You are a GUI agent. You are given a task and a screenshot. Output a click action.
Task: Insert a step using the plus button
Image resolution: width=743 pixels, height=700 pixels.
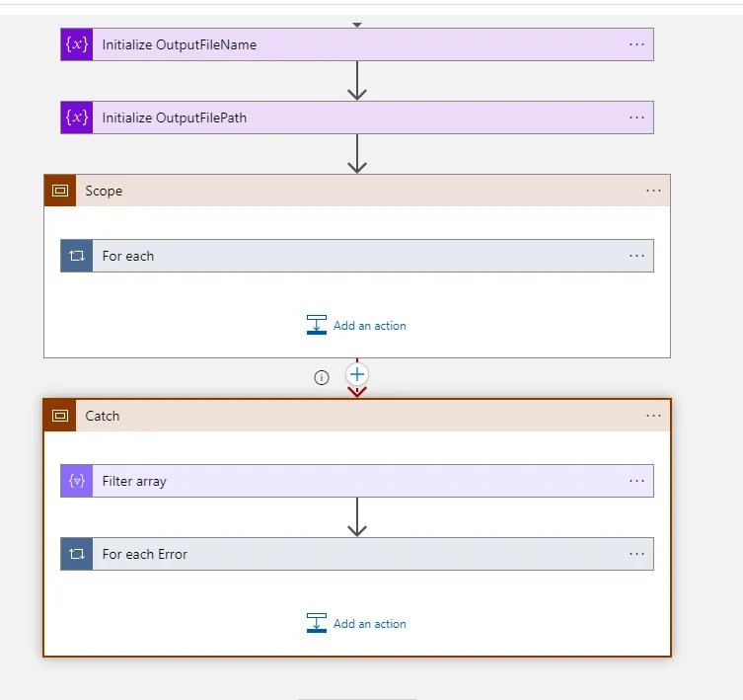click(357, 375)
